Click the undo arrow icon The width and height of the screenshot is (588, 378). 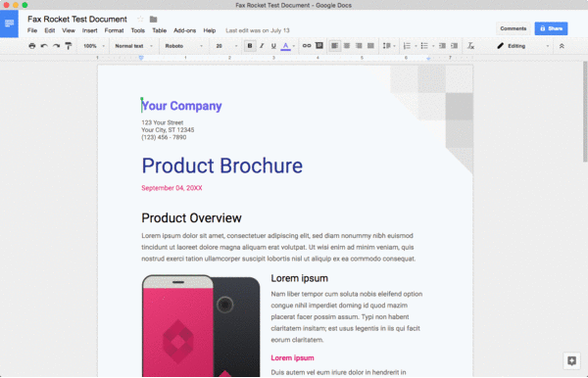pos(44,46)
